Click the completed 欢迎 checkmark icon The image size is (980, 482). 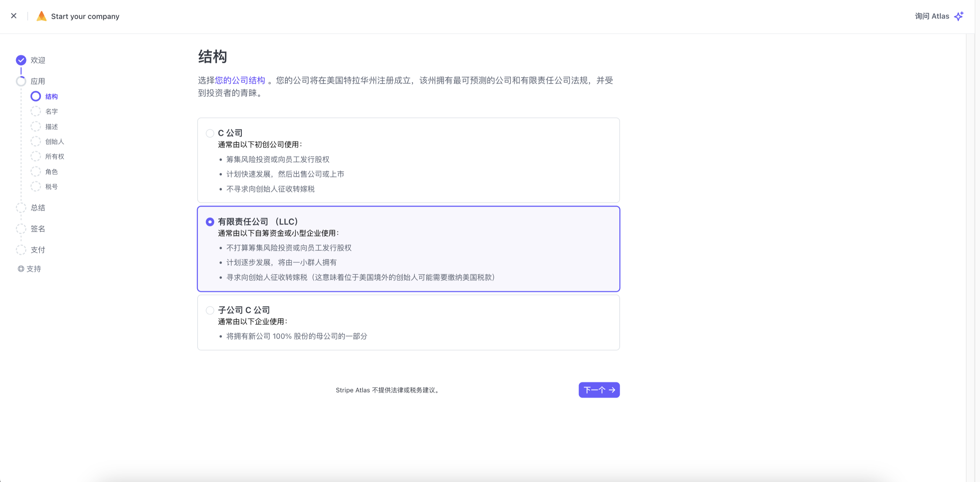[x=21, y=60]
